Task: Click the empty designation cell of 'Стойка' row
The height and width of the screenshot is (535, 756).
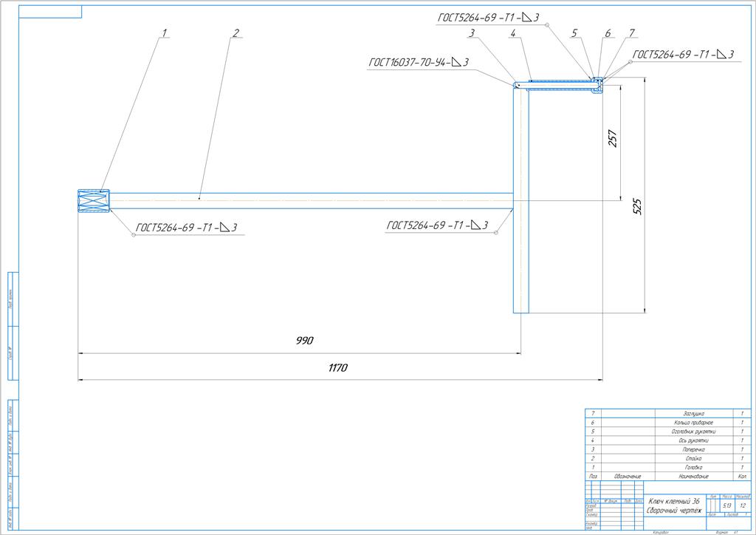Action: [628, 458]
